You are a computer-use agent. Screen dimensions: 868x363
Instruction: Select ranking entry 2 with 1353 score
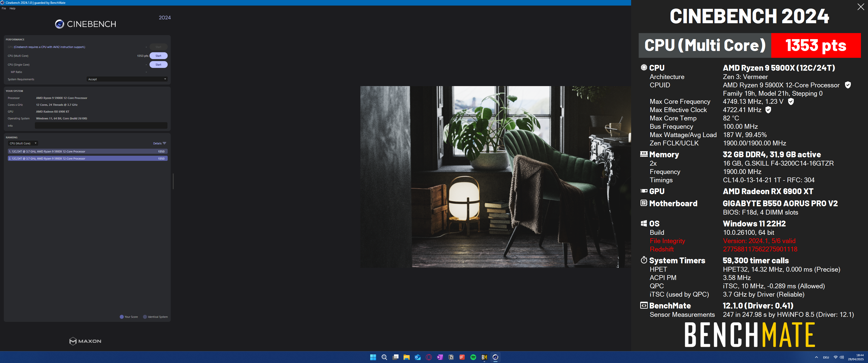pos(88,159)
